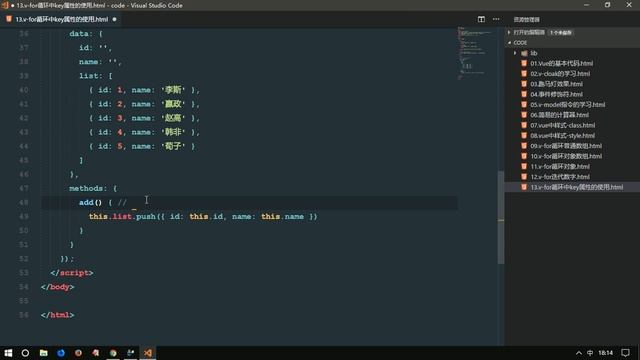Click the HTML icon on the editor tab
This screenshot has width=640, height=360.
tap(9, 19)
